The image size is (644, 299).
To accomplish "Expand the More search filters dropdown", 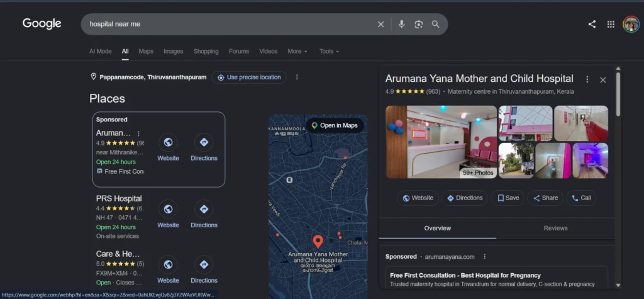I will tap(297, 52).
